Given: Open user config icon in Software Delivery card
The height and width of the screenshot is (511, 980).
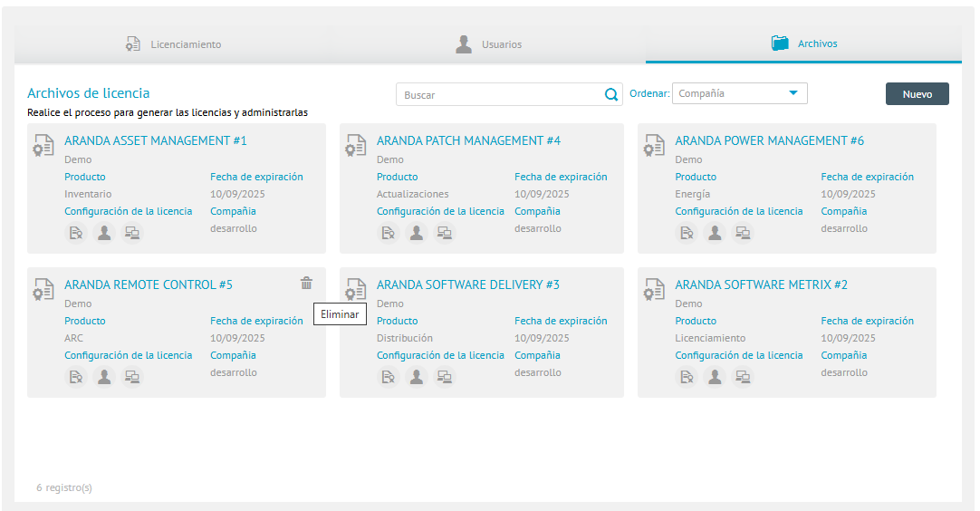Looking at the screenshot, I should [417, 377].
